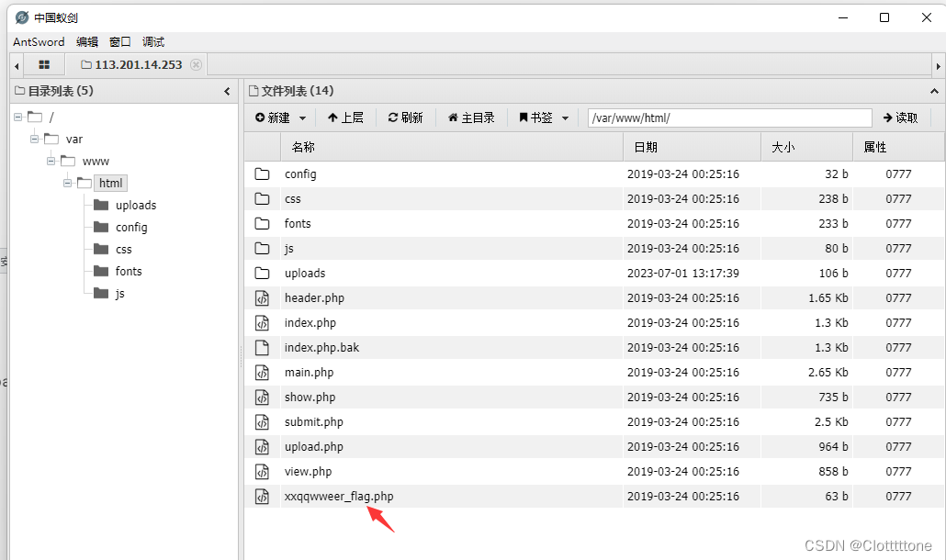Screen dimensions: 946x560
Task: Click the back navigation arrow icon
Action: (15, 64)
